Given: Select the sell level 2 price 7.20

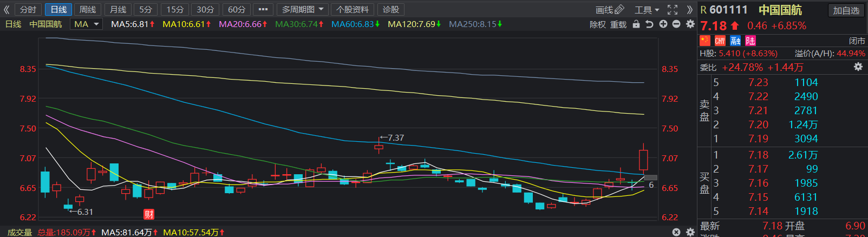Looking at the screenshot, I should tap(758, 124).
